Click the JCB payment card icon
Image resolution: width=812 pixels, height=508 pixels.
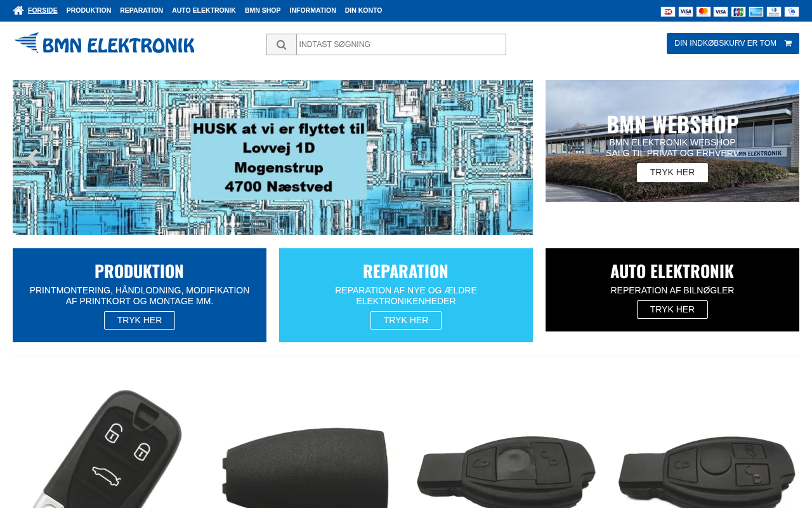[738, 11]
